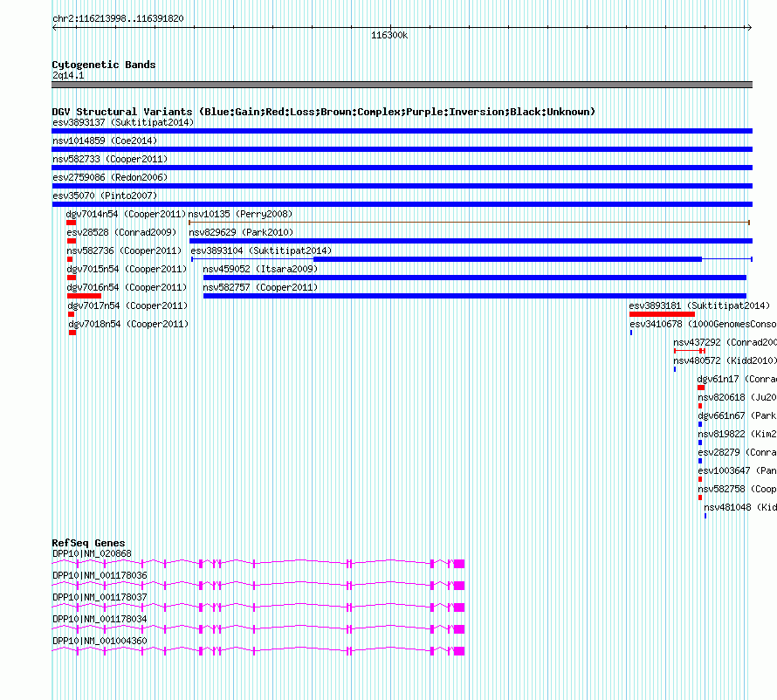Click the chr2:116213998..116391820 coordinates label

coord(118,18)
